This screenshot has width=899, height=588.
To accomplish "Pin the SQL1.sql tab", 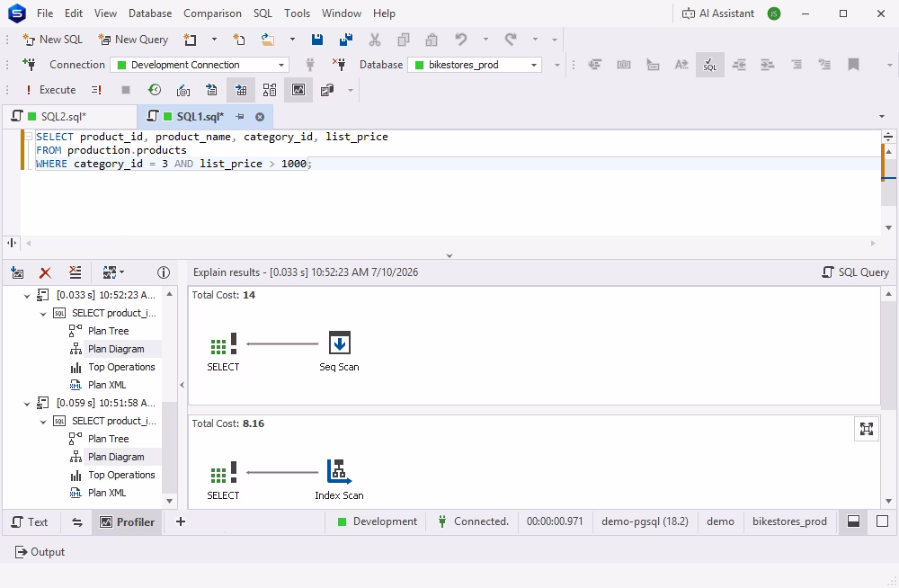I will 240,117.
